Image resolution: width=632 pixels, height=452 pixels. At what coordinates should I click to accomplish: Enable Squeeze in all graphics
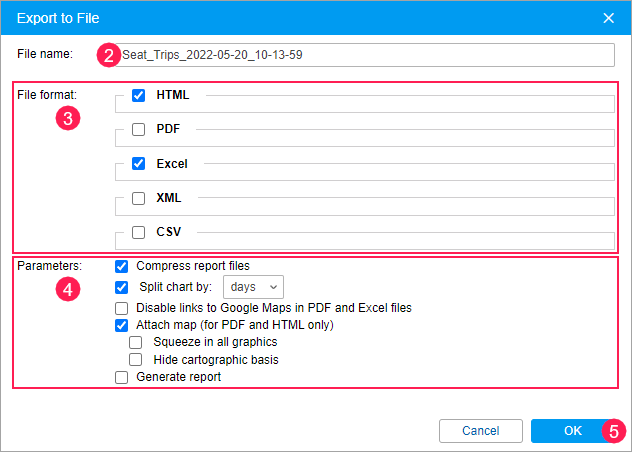click(x=136, y=342)
